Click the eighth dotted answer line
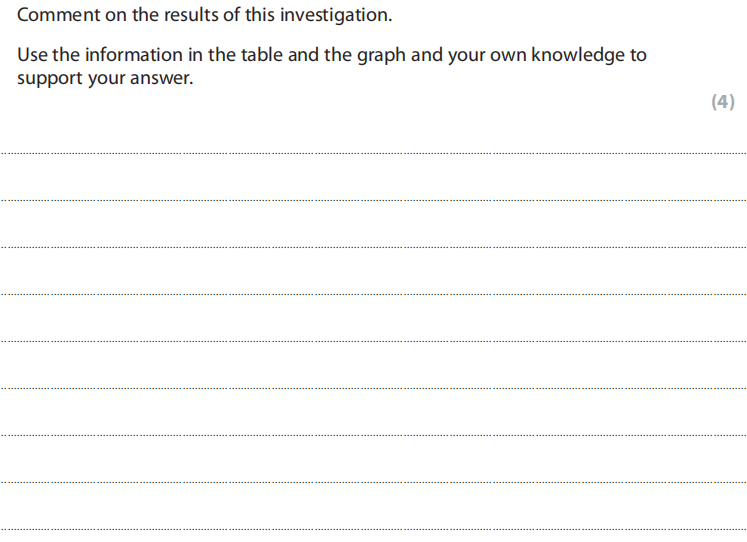Viewport: 747px width, 542px height. point(373,482)
